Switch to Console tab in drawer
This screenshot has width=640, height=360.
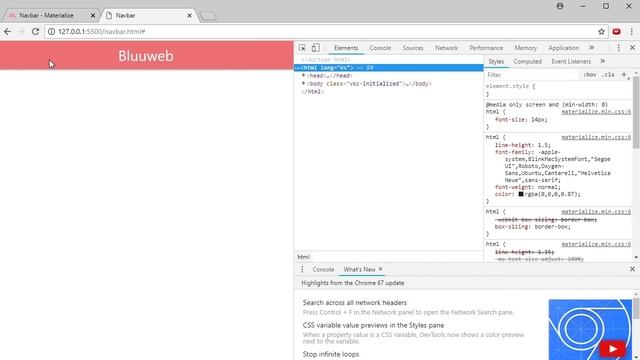pyautogui.click(x=323, y=269)
